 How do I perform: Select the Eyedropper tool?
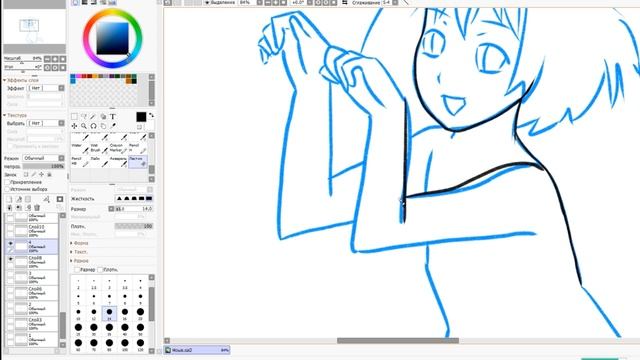[x=113, y=126]
